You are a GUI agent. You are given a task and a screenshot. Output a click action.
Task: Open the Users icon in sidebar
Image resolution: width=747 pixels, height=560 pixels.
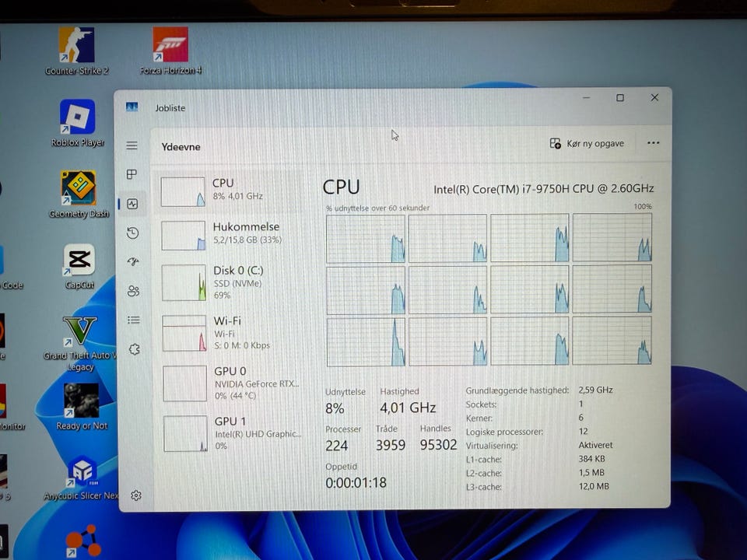[x=133, y=291]
